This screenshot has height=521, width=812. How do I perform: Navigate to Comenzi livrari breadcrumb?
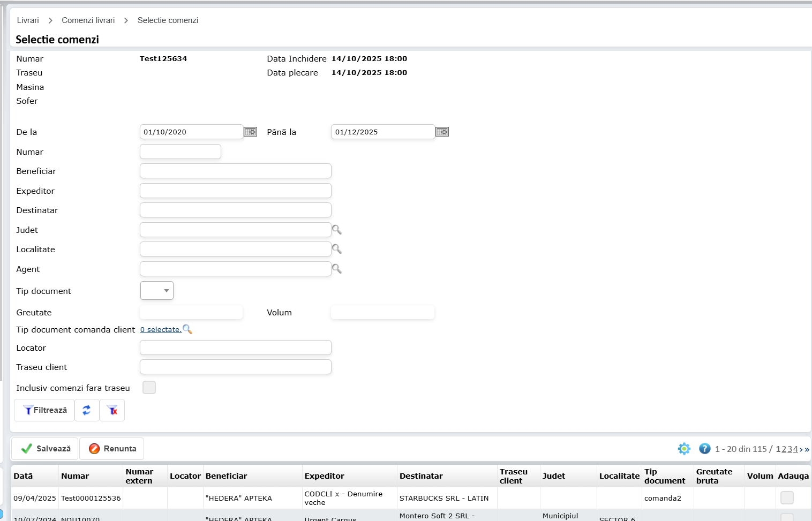(x=88, y=20)
